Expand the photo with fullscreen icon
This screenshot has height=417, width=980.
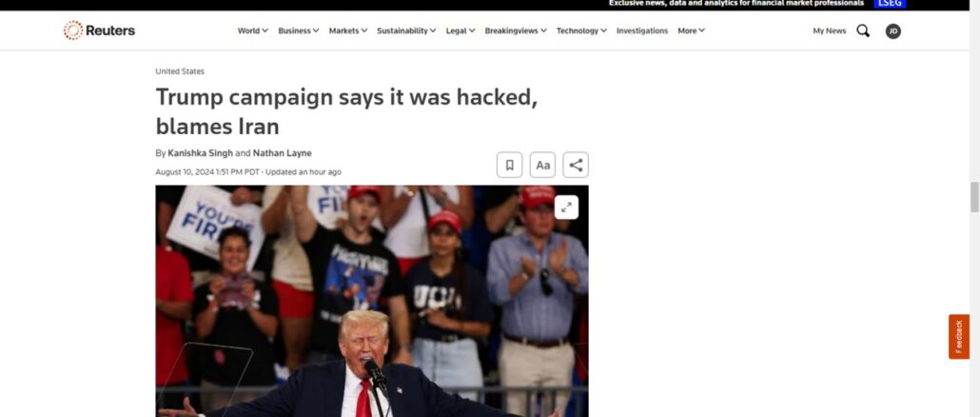(x=566, y=207)
